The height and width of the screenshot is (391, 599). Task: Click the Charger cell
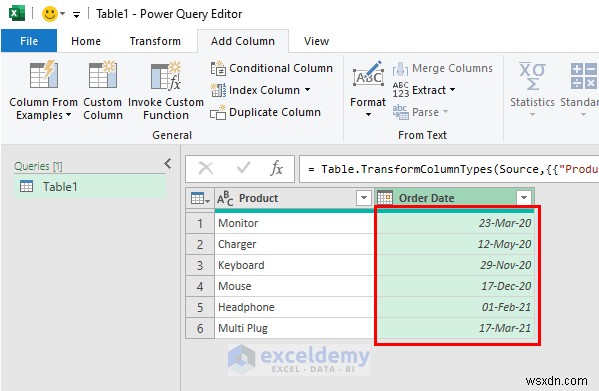(294, 244)
